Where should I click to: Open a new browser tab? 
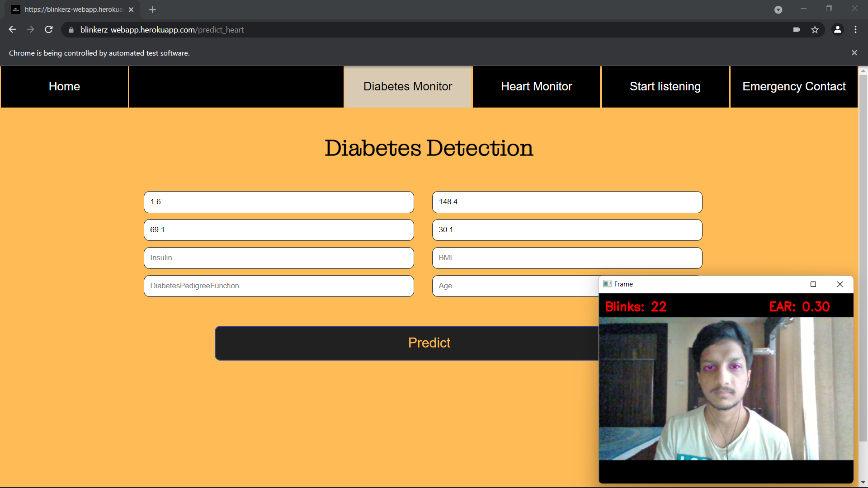point(152,9)
